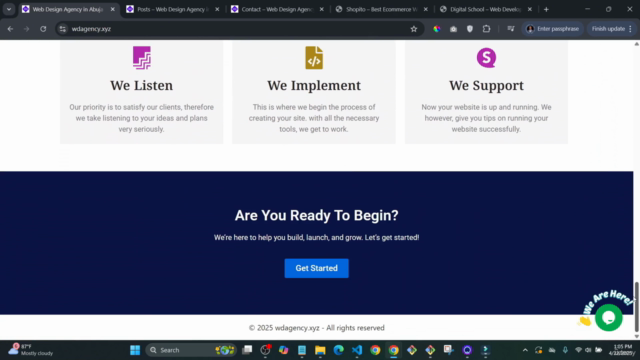640x360 pixels.
Task: Launch Microsoft Edge from the taskbar
Action: coord(338,350)
